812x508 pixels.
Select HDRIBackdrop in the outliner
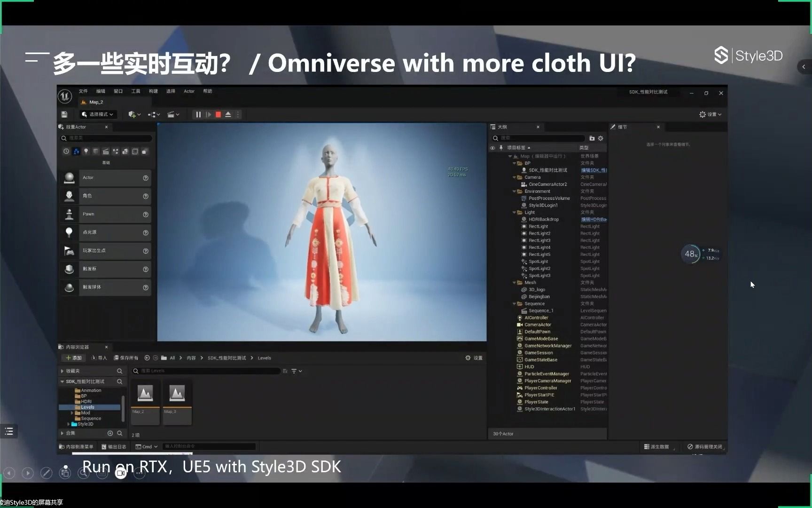click(544, 220)
